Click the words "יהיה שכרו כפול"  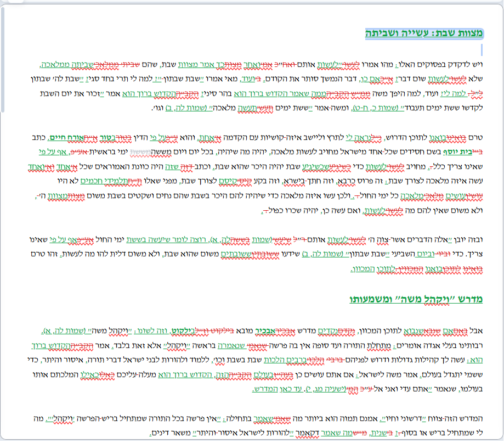pyautogui.click(x=293, y=211)
